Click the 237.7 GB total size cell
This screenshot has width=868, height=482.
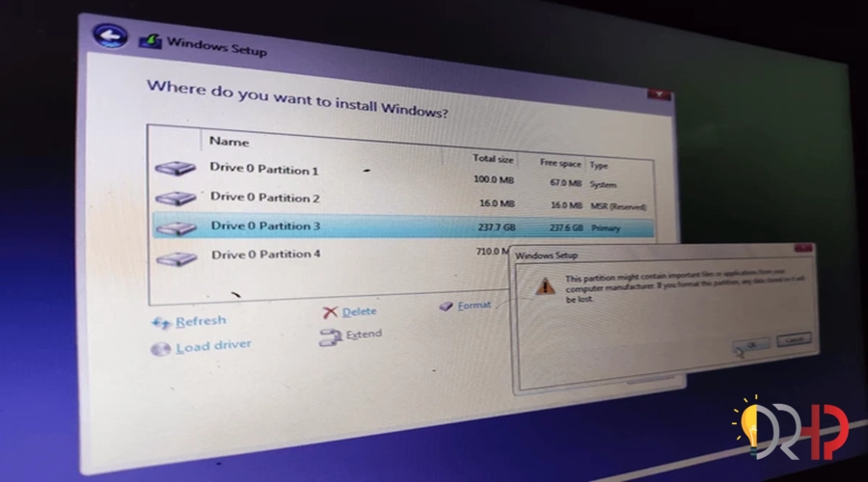pyautogui.click(x=497, y=227)
